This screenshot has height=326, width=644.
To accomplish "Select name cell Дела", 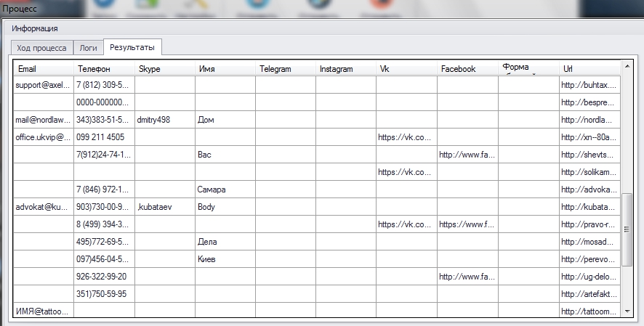I will 225,242.
